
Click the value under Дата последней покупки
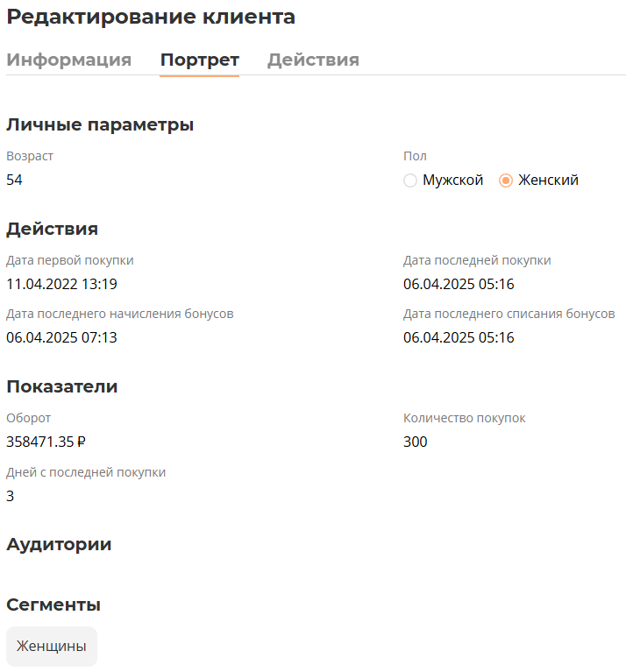click(459, 284)
